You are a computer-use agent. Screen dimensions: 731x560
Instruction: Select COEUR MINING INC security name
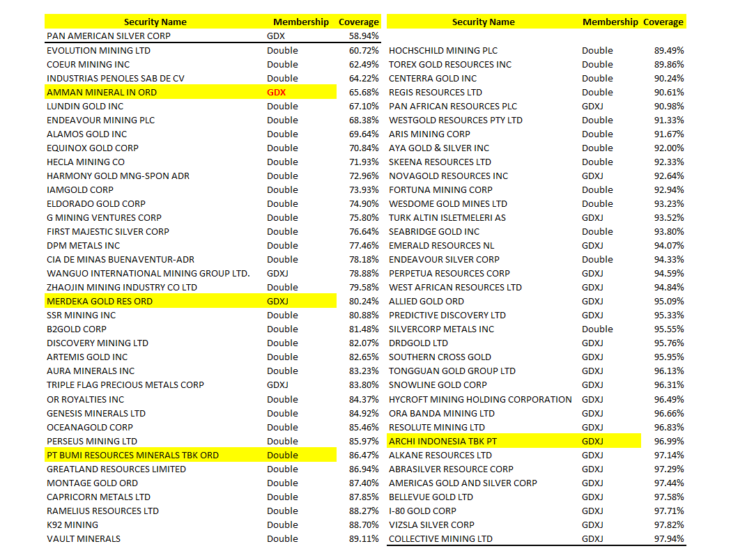88,64
